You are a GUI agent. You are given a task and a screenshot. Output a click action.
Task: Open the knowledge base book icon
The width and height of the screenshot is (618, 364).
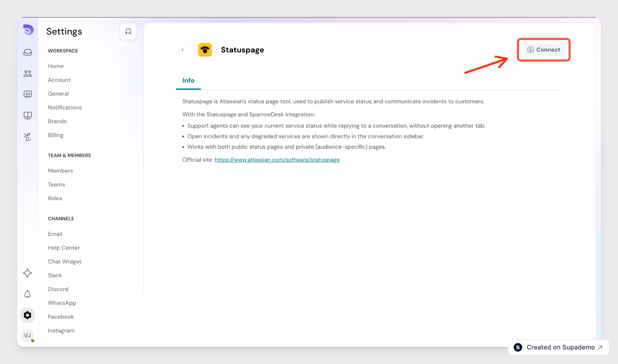[x=28, y=116]
